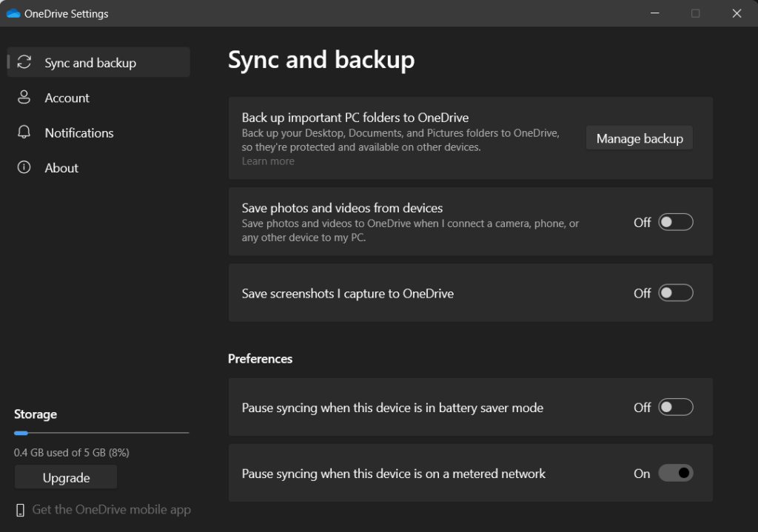
Task: Close the OneDrive Settings window
Action: [736, 13]
